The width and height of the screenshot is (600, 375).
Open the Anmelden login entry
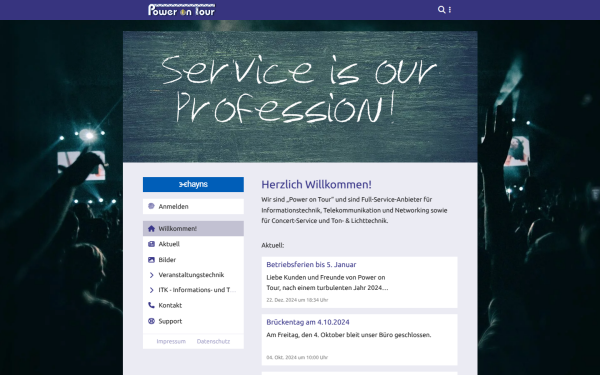[x=193, y=207]
